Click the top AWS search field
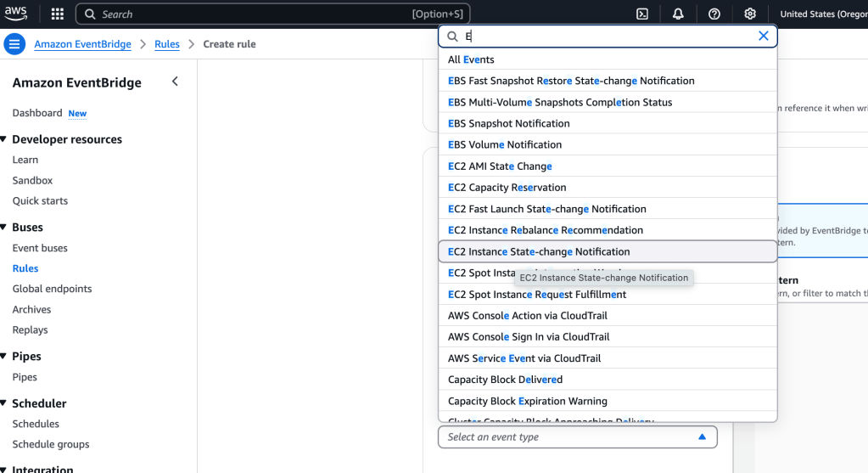Viewport: 868px width, 473px height. pos(272,14)
